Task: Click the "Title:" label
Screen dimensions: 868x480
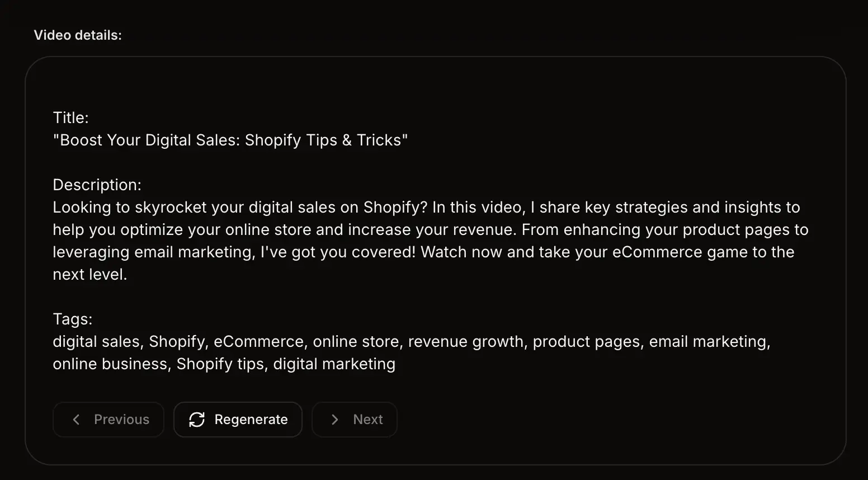Action: click(x=70, y=117)
